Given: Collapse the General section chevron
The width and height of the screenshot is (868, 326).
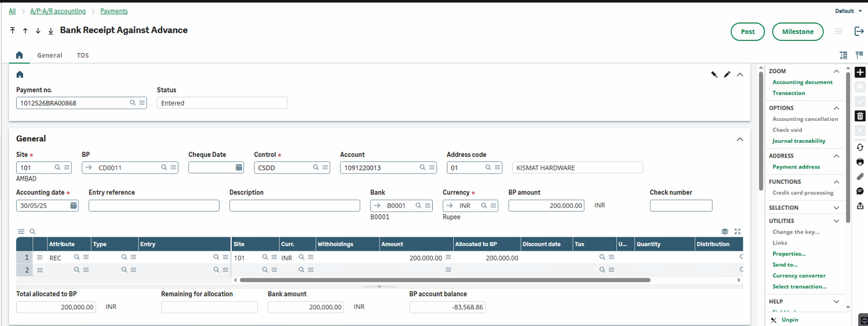Looking at the screenshot, I should point(740,139).
